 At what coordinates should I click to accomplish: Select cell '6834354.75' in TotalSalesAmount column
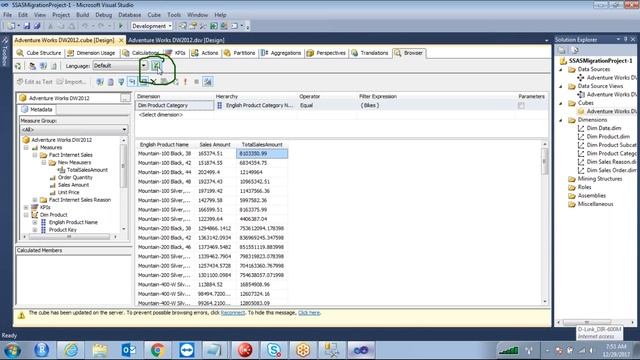coord(262,163)
